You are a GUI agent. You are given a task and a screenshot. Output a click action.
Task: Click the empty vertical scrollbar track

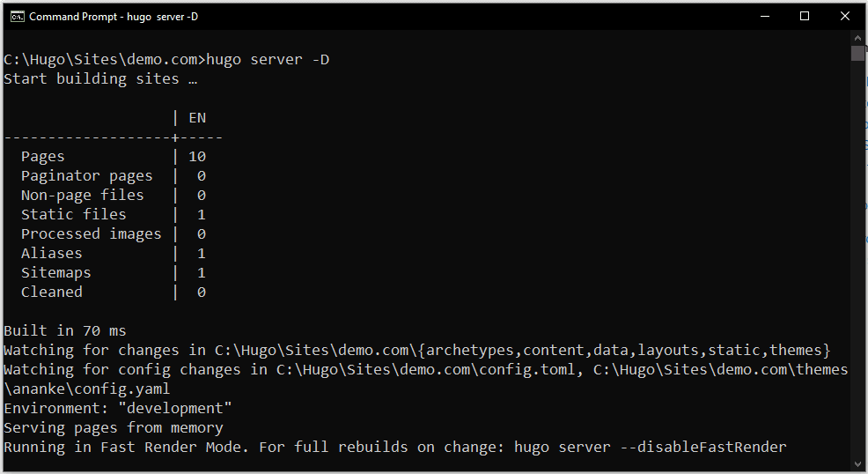click(857, 264)
